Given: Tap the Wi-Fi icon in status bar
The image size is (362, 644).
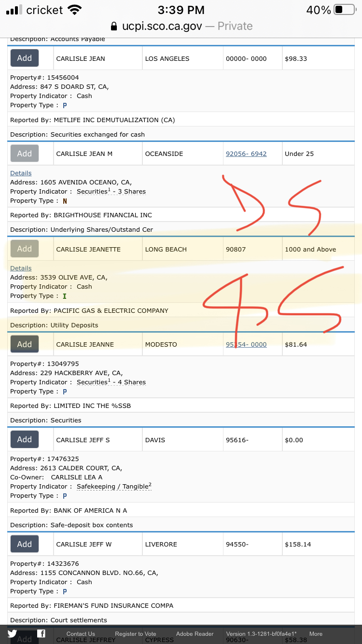Looking at the screenshot, I should (75, 10).
